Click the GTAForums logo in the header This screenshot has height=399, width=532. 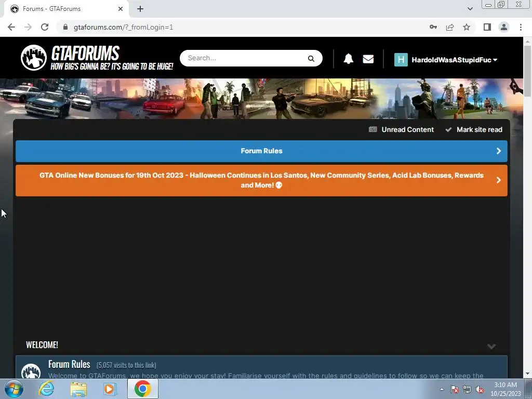(97, 58)
